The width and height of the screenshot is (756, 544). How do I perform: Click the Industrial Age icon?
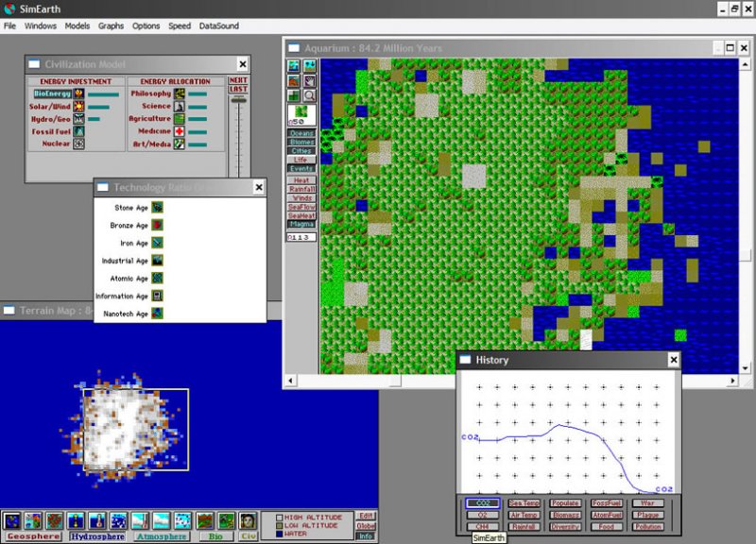pos(157,261)
